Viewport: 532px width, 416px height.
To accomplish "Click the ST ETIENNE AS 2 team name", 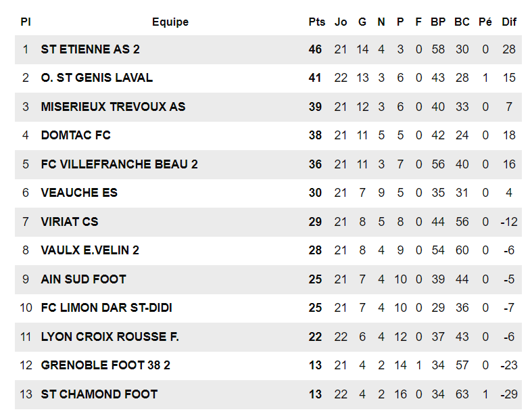I will [x=90, y=49].
